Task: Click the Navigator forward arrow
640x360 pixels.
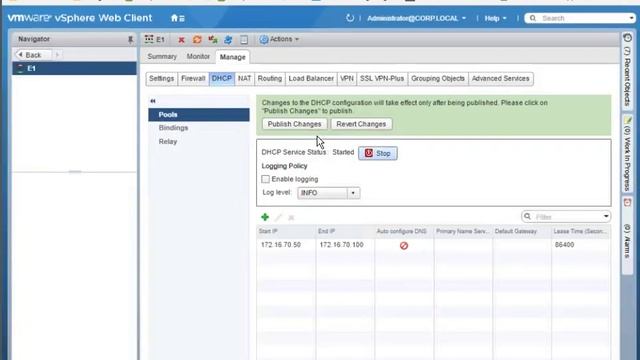Action: point(57,54)
